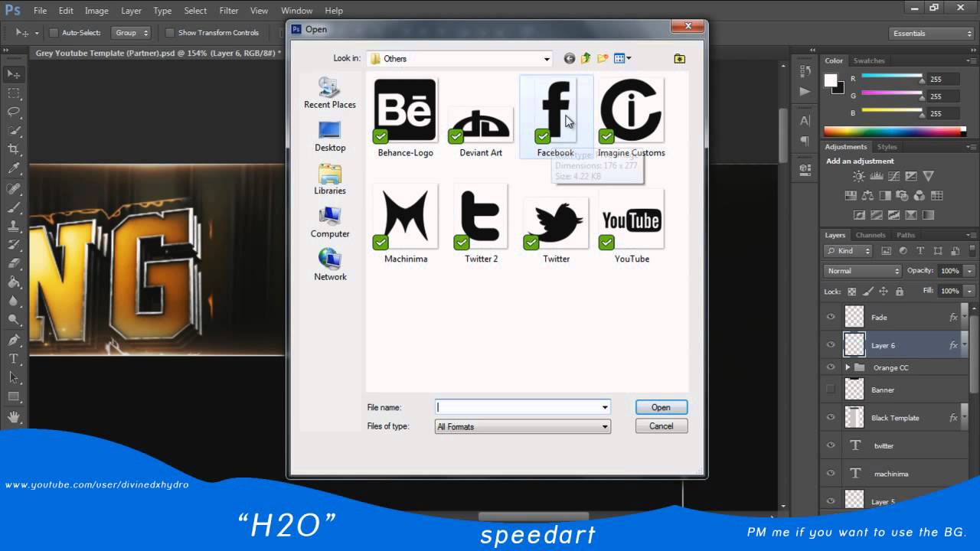Hide Layer 6 visibility
Viewport: 980px width, 551px height.
coord(831,345)
